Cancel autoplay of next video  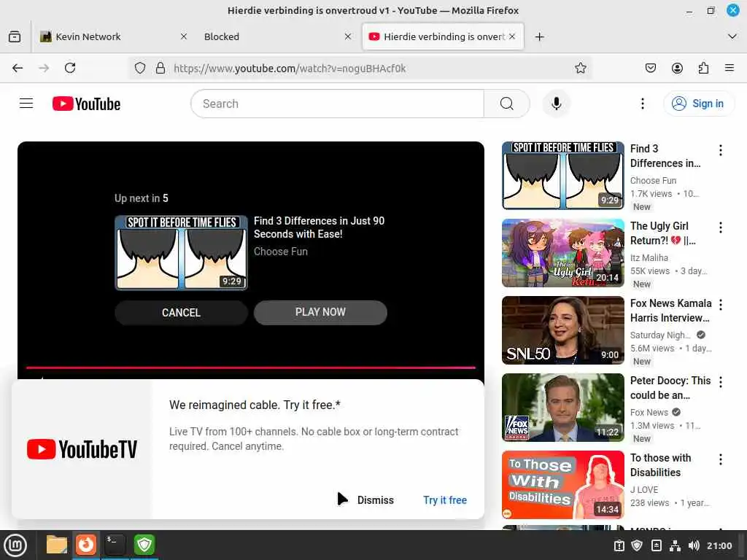181,312
